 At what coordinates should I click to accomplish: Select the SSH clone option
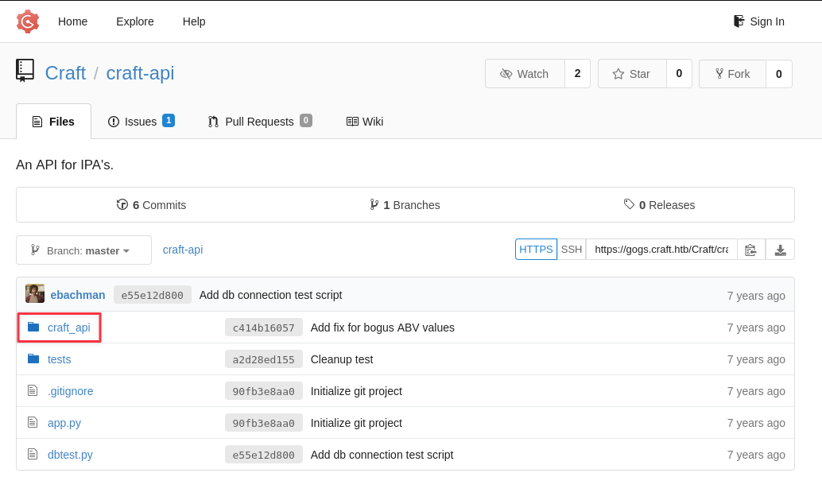click(572, 249)
